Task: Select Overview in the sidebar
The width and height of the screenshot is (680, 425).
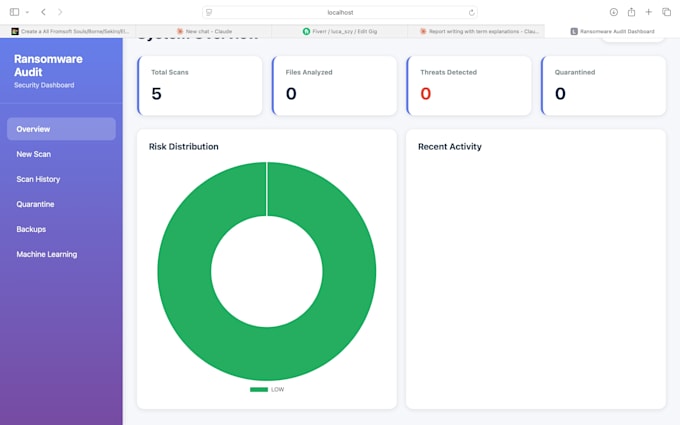Action: point(61,129)
